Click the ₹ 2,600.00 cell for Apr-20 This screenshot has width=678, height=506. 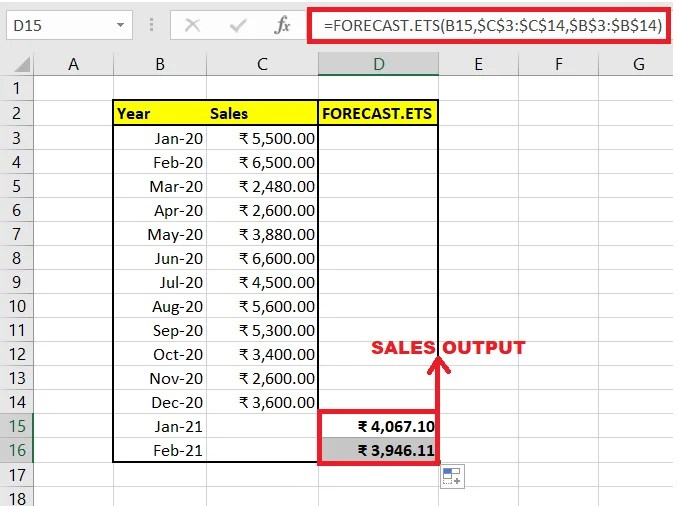tap(262, 210)
